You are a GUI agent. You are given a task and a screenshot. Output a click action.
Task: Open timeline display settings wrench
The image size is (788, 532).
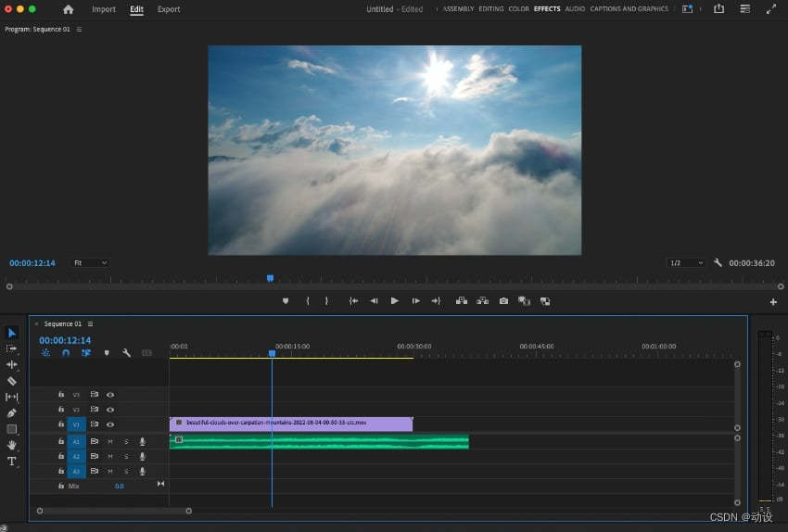tap(126, 353)
